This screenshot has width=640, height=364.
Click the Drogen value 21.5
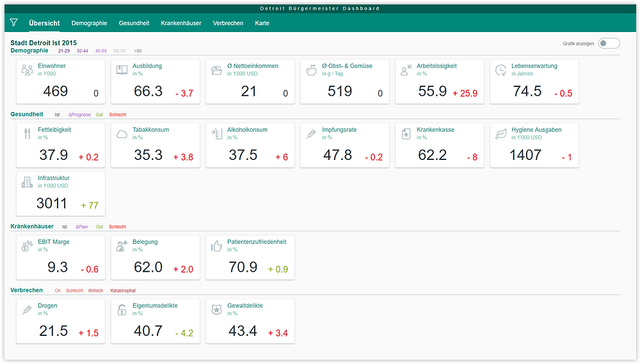(54, 331)
